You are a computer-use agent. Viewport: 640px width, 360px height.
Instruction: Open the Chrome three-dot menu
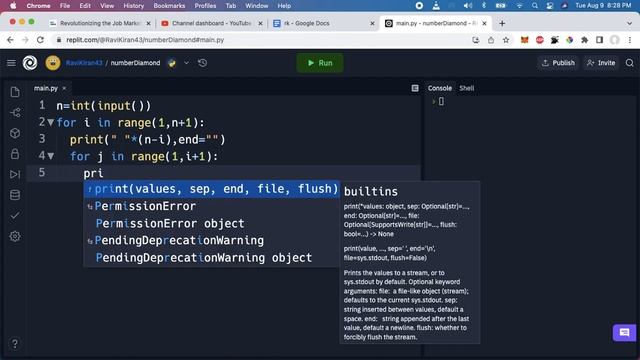(630, 40)
